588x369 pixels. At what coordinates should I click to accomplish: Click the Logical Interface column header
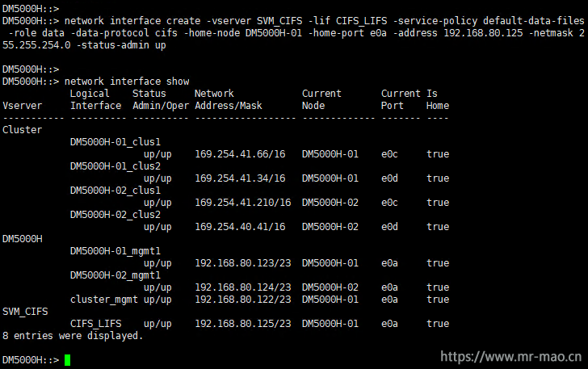[x=95, y=99]
